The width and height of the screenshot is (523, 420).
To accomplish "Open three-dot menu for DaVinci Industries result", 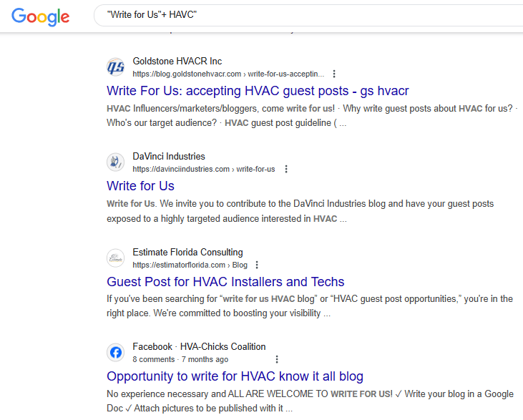I will (286, 170).
